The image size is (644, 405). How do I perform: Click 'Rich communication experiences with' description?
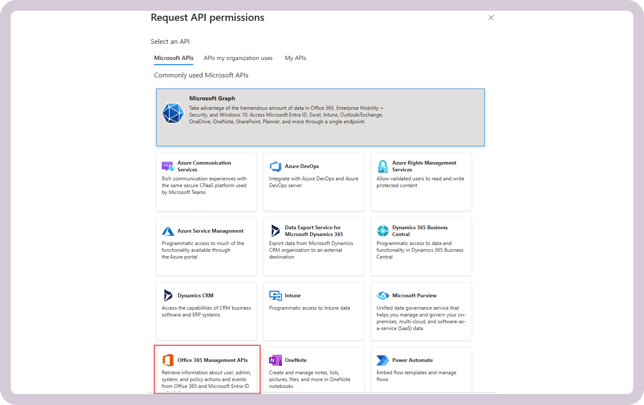click(204, 185)
